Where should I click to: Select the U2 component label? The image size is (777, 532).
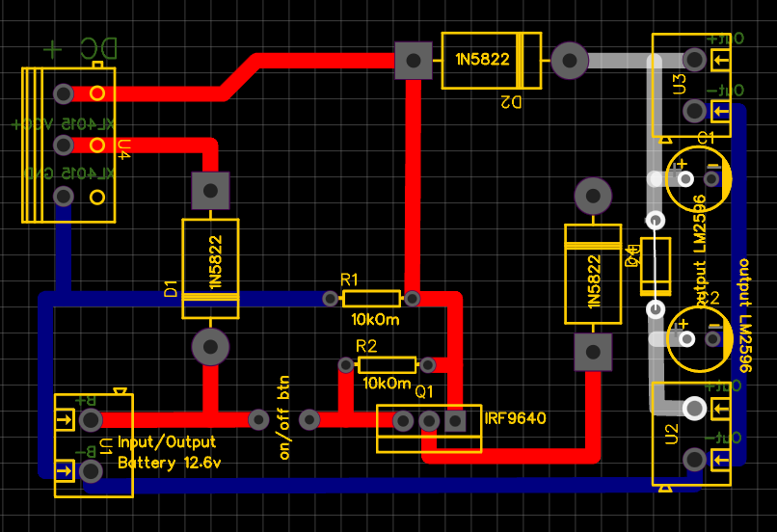point(670,435)
